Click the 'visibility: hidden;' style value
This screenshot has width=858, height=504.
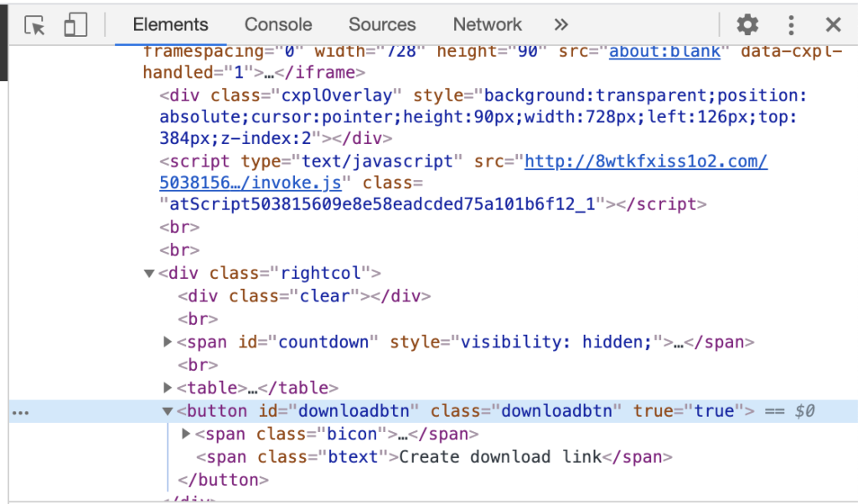coord(556,342)
